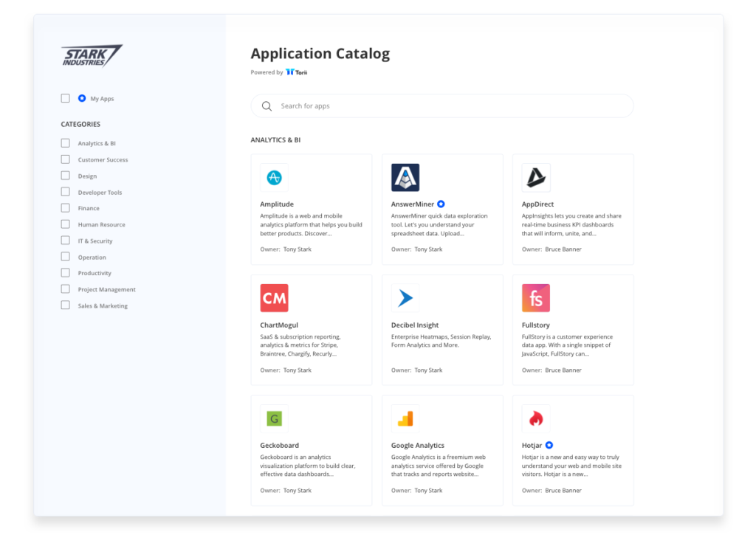The width and height of the screenshot is (756, 546).
Task: Check the Productivity category checkbox
Action: click(x=66, y=273)
